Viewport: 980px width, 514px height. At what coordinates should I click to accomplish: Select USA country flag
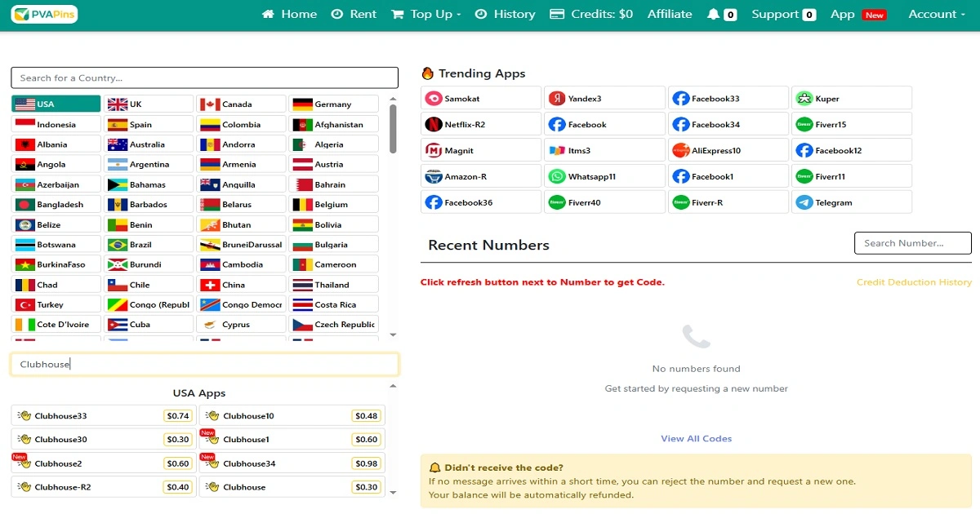coord(25,104)
